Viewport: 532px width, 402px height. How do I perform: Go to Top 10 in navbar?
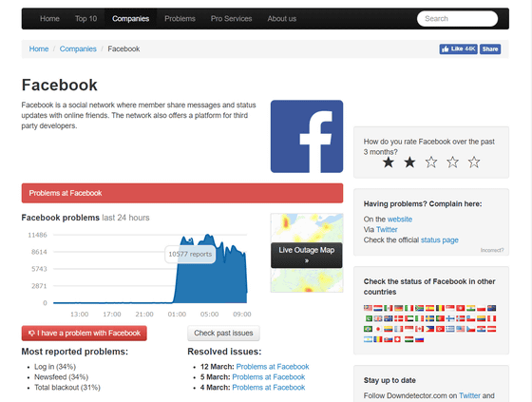click(x=85, y=19)
